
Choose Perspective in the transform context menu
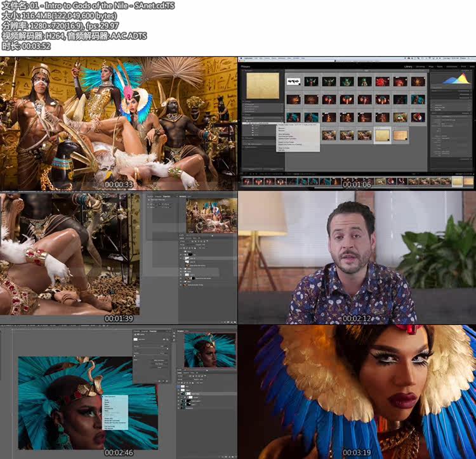coord(109,409)
